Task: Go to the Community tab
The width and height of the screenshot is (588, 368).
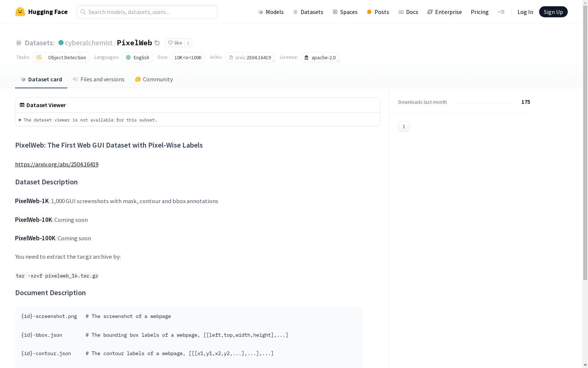Action: tap(154, 79)
